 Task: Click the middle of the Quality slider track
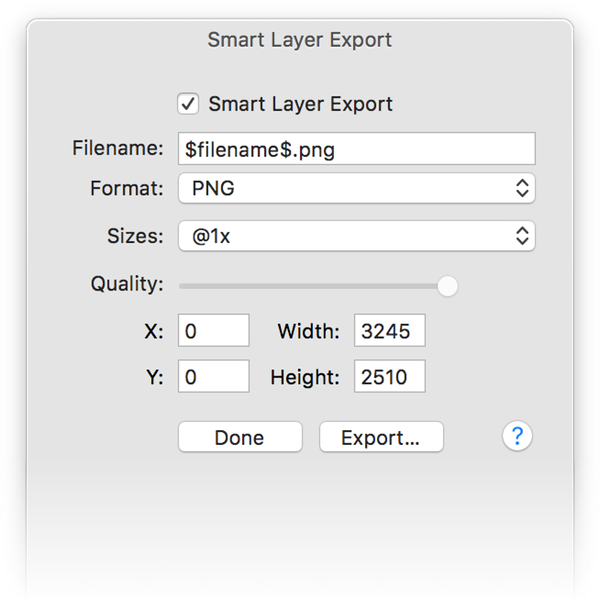pyautogui.click(x=313, y=286)
